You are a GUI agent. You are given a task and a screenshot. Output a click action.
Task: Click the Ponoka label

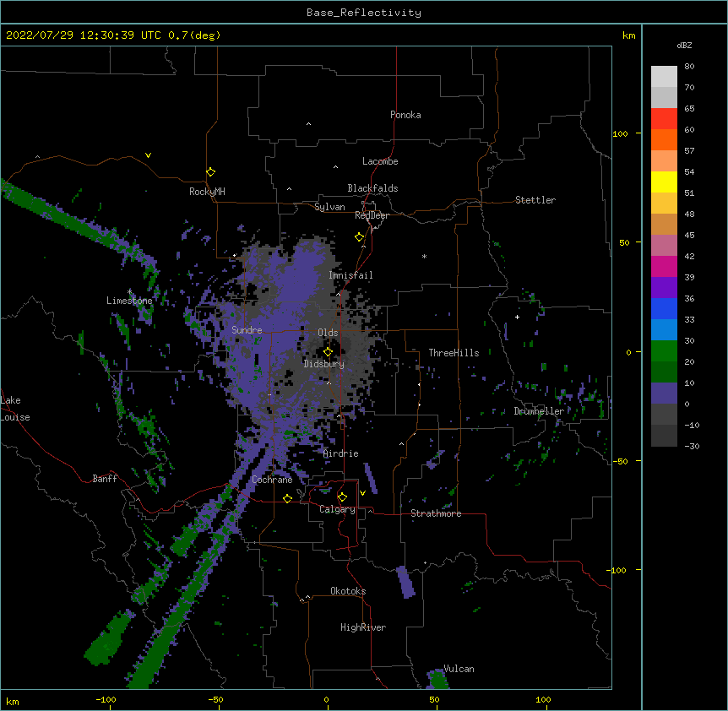(405, 115)
